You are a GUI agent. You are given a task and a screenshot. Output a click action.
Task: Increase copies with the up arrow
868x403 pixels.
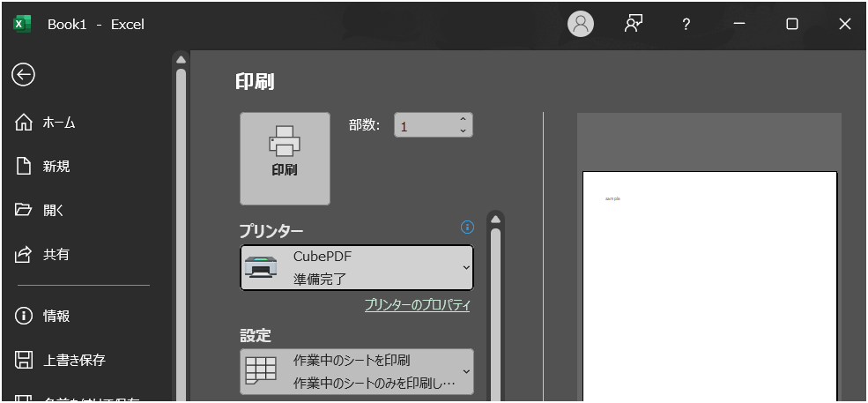click(x=463, y=119)
